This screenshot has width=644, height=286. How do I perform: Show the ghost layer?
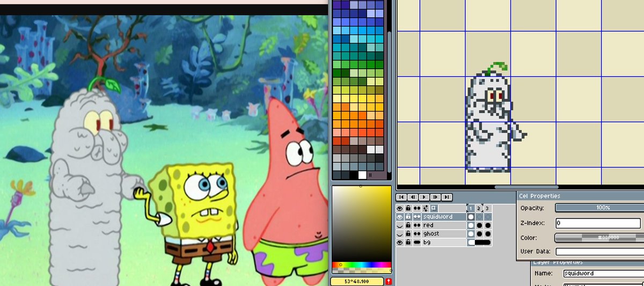click(400, 234)
